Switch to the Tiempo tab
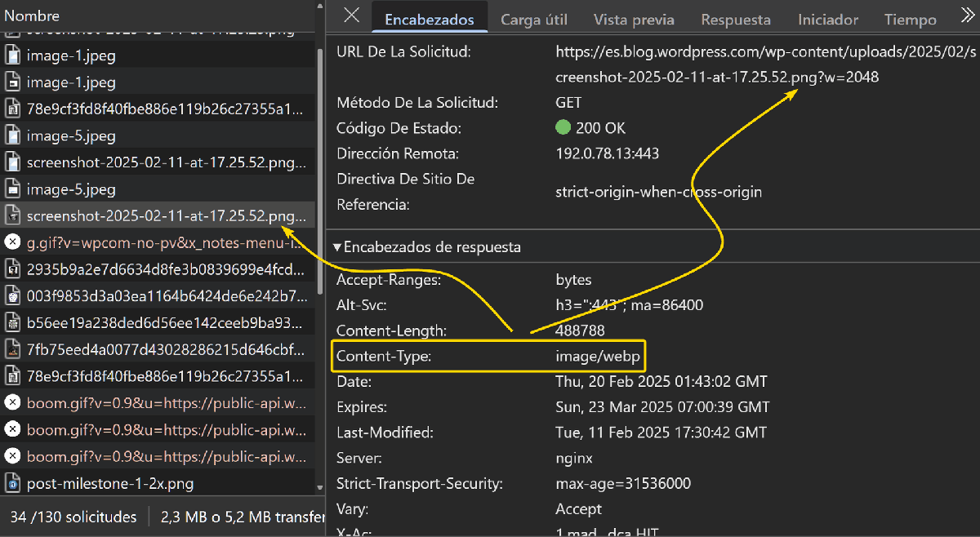The width and height of the screenshot is (980, 537). tap(910, 19)
